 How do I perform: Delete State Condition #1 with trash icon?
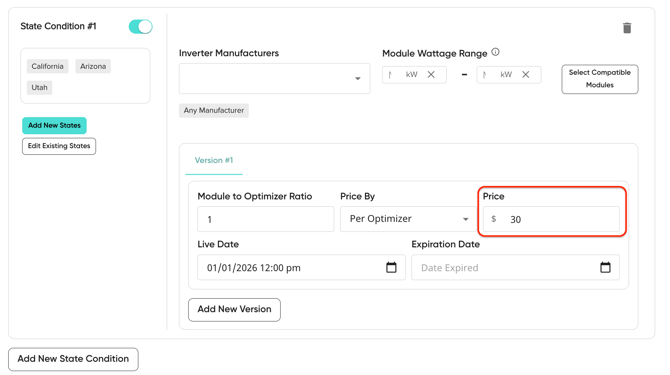pos(627,28)
